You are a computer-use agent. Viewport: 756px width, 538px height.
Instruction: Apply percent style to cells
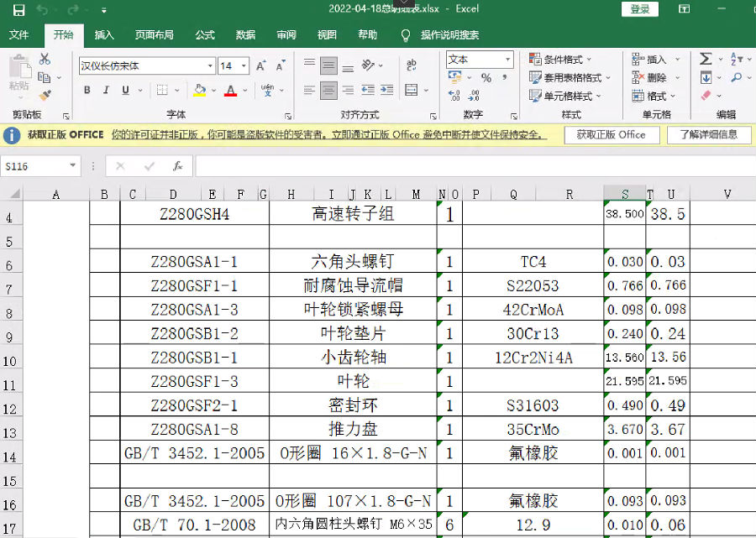click(486, 78)
